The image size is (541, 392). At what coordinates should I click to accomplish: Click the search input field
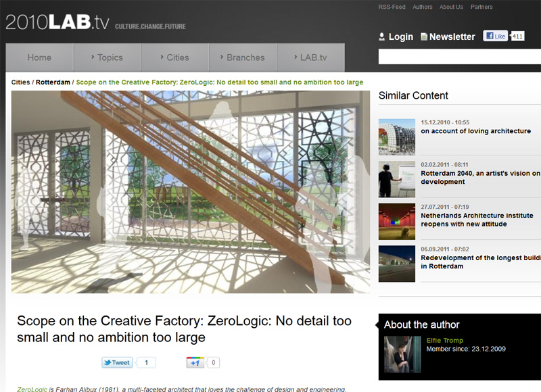(460, 57)
